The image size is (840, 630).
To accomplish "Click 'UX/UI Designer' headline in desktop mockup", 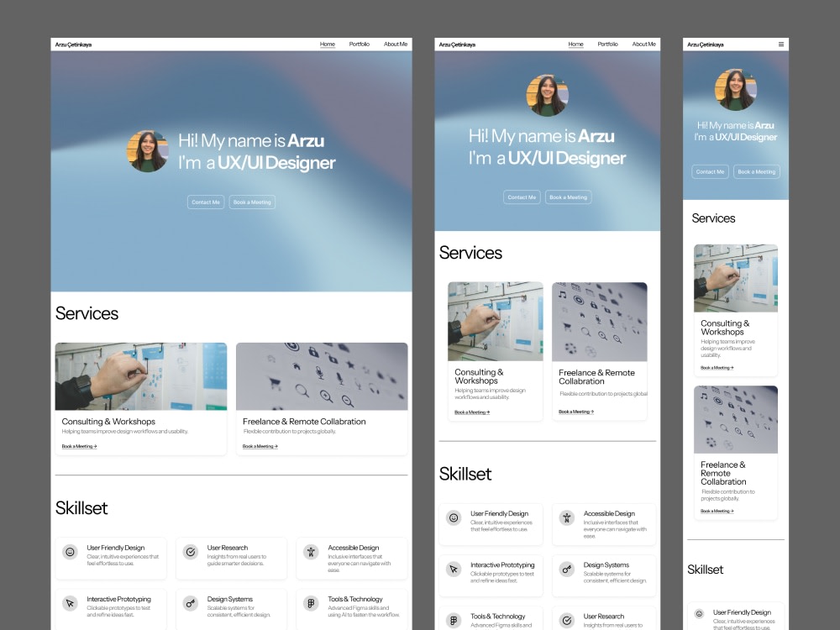I will click(x=276, y=163).
